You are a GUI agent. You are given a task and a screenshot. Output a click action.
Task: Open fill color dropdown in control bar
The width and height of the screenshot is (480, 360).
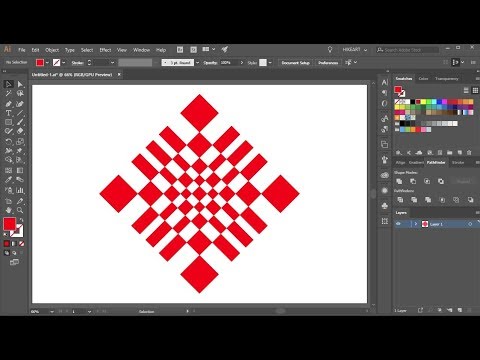[x=47, y=62]
